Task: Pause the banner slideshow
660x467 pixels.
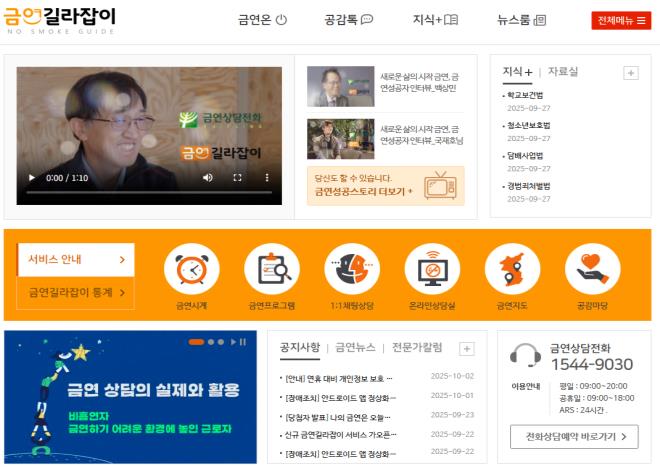Action: click(241, 342)
